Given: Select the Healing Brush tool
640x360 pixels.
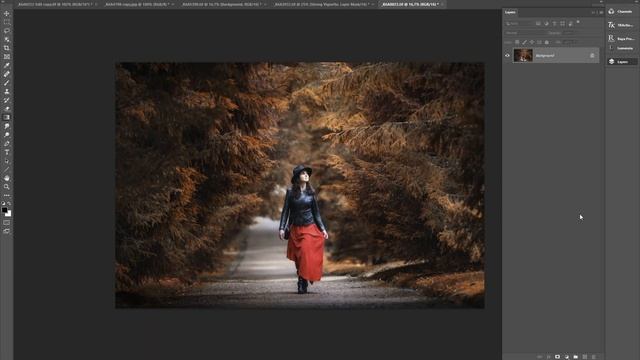Looking at the screenshot, I should pos(7,74).
